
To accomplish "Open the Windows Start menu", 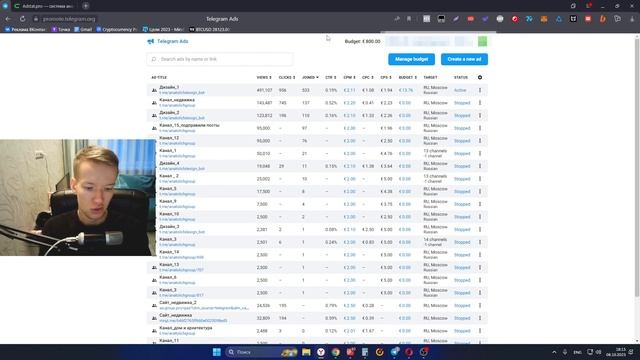I will tap(217, 352).
